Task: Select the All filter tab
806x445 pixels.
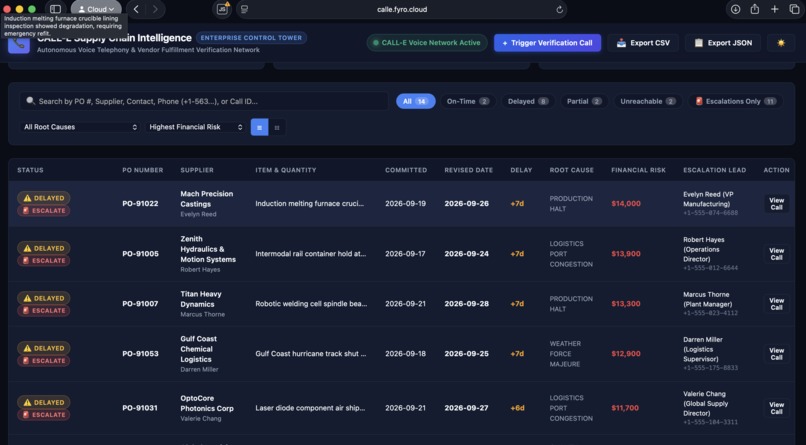Action: coord(415,101)
